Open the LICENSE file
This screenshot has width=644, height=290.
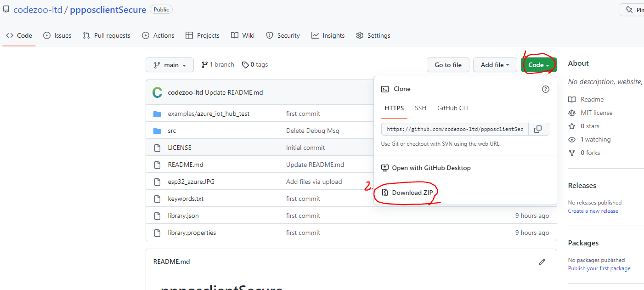coord(180,148)
